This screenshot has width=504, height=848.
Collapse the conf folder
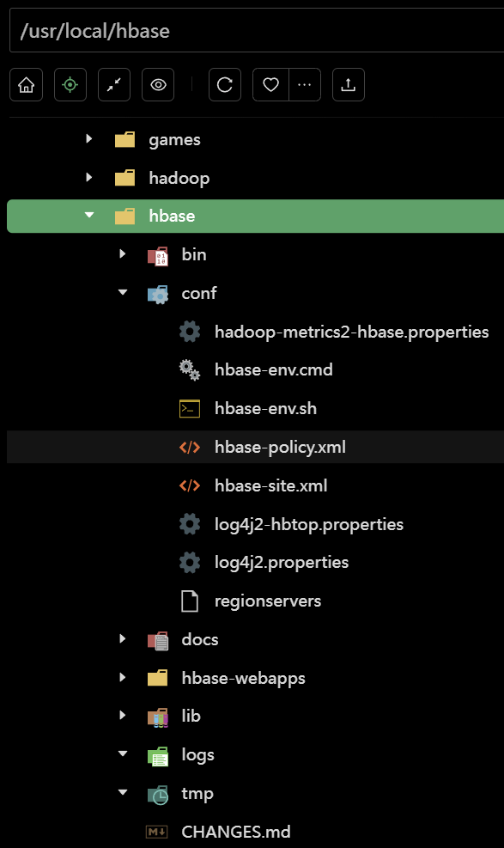[122, 292]
